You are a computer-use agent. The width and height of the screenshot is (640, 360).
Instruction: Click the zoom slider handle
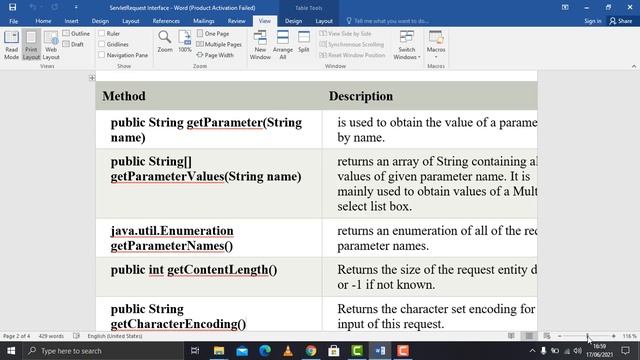pos(587,336)
